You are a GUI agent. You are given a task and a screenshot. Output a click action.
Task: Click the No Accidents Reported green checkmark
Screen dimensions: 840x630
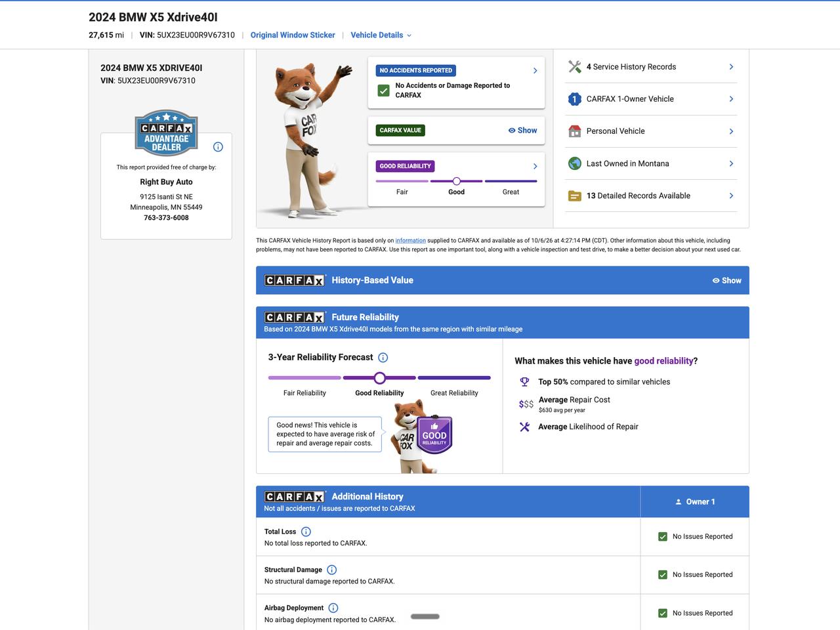(384, 91)
